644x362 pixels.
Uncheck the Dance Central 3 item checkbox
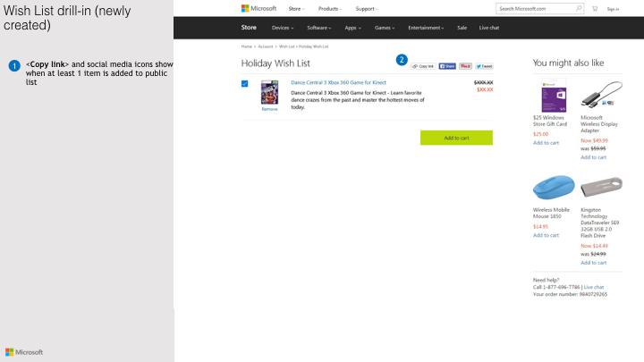click(x=245, y=84)
